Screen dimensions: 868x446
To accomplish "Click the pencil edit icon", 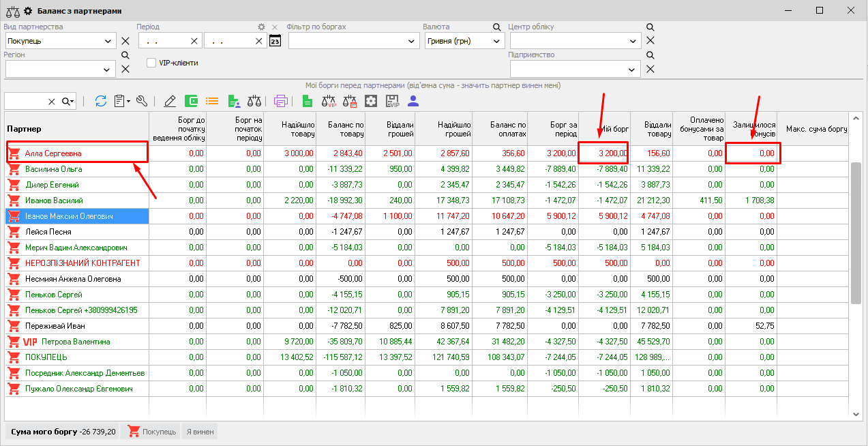I will pos(170,101).
